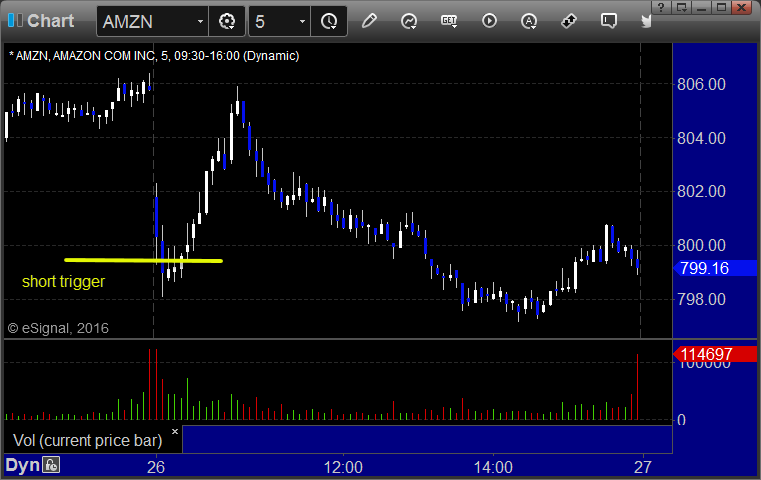Click the 114697 volume value marker
Image resolution: width=761 pixels, height=480 pixels.
(715, 354)
